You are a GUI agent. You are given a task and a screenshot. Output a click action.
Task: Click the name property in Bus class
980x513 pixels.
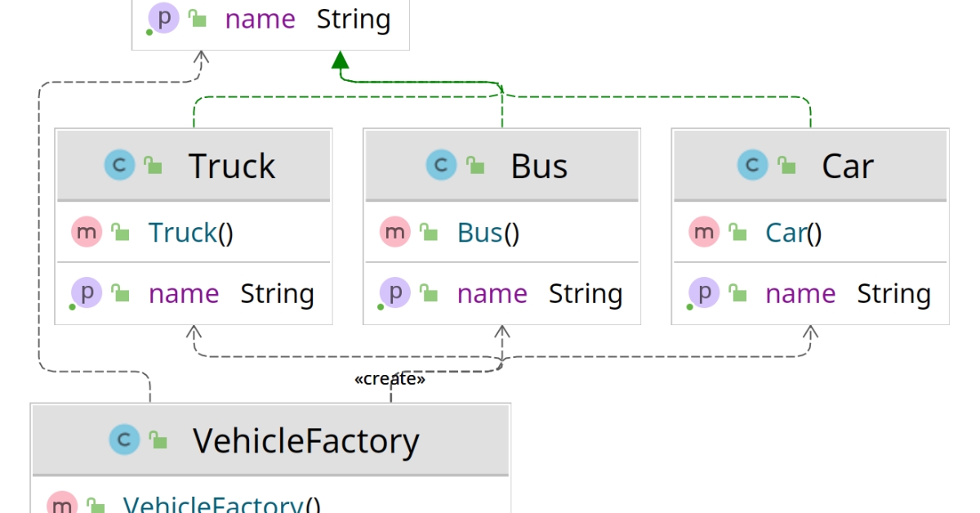[x=492, y=293]
